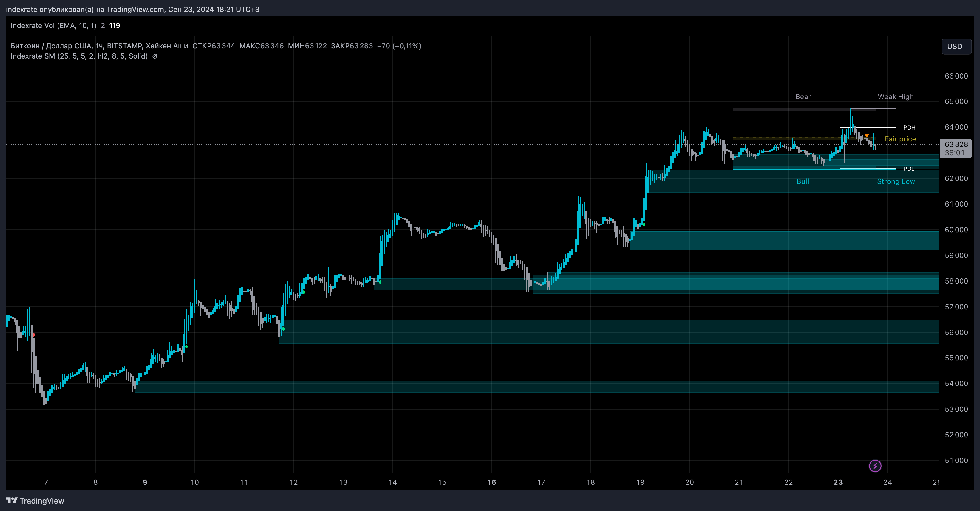Click the 66 000 price scale value
This screenshot has width=980, height=511.
pyautogui.click(x=956, y=76)
